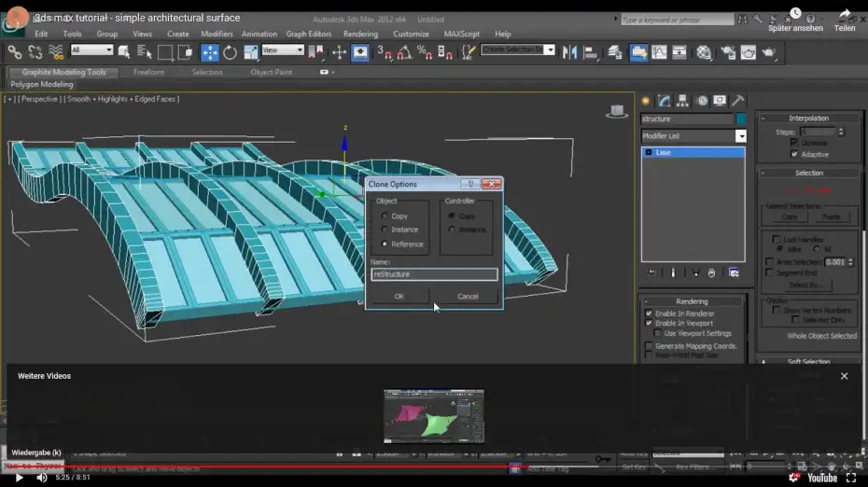This screenshot has width=868, height=487.
Task: Toggle Adaptive interpolation checkbox
Action: point(794,154)
